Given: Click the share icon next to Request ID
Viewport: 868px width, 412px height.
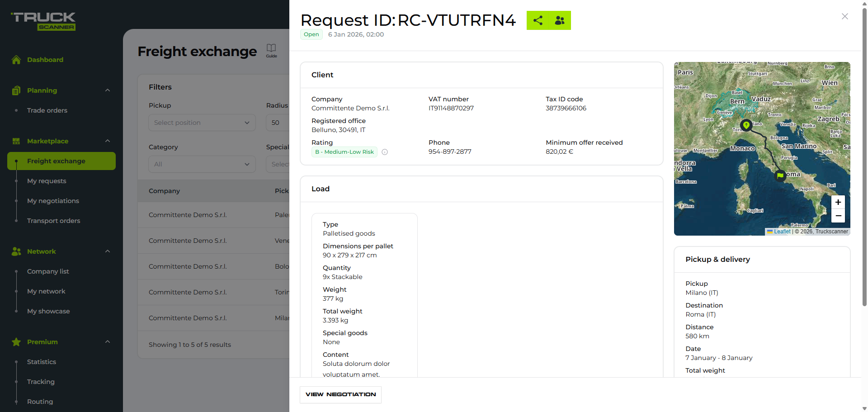Looking at the screenshot, I should [x=538, y=20].
